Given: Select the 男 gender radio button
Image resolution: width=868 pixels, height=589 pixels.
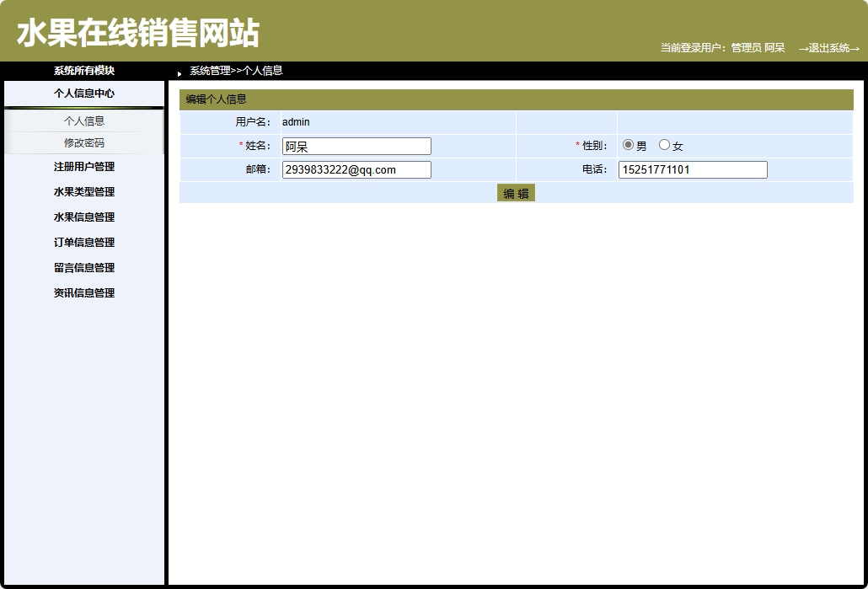Looking at the screenshot, I should 627,145.
